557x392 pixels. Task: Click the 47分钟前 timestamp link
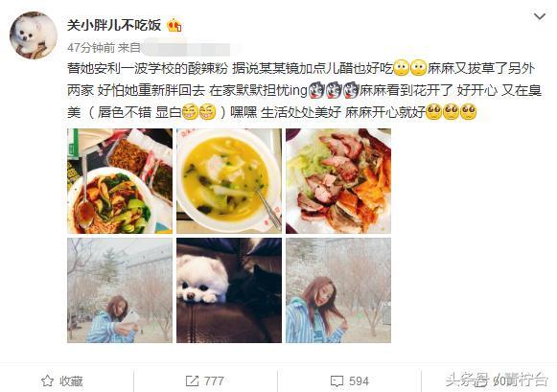tap(91, 48)
